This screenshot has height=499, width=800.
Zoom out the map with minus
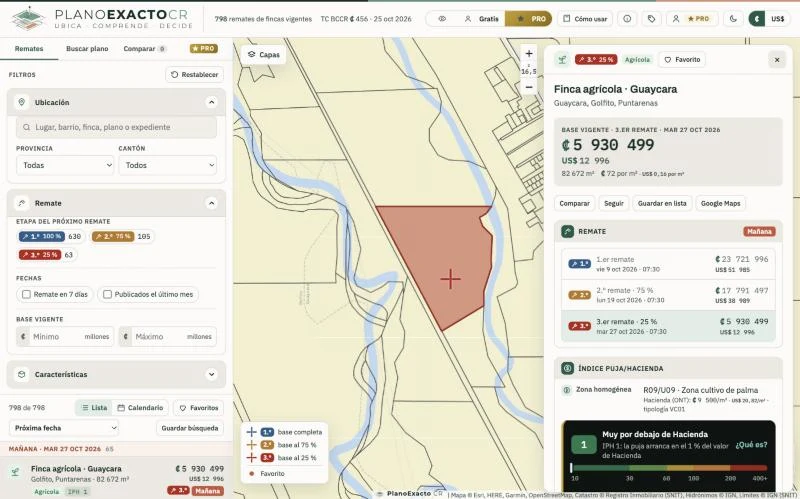coord(529,87)
